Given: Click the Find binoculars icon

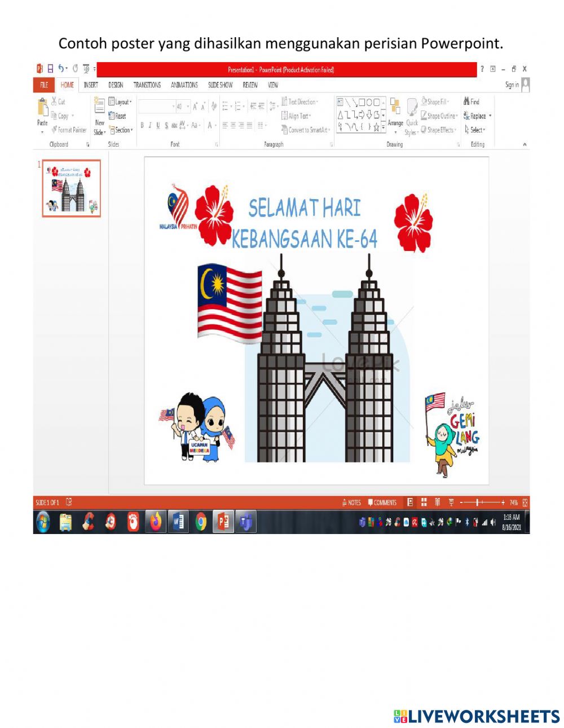Looking at the screenshot, I should 467,102.
